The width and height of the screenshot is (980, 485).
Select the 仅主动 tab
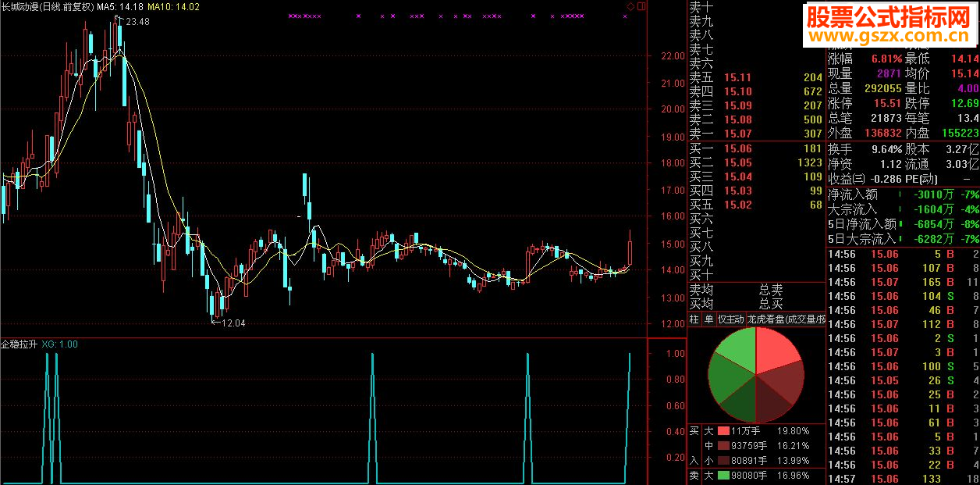[x=730, y=319]
